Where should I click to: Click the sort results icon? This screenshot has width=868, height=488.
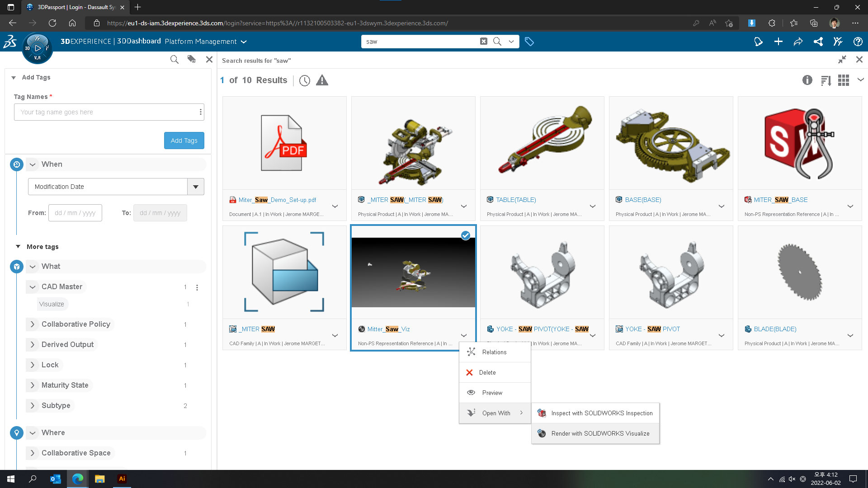pyautogui.click(x=826, y=80)
